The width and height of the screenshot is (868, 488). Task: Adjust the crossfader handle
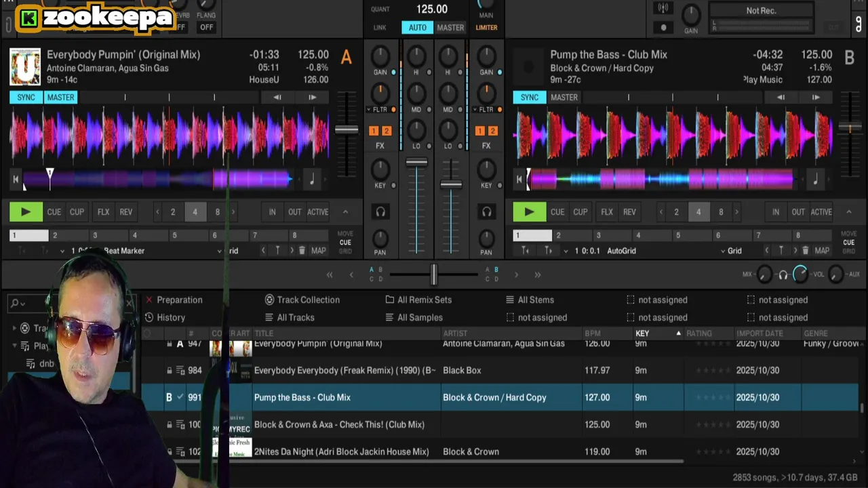tap(433, 274)
